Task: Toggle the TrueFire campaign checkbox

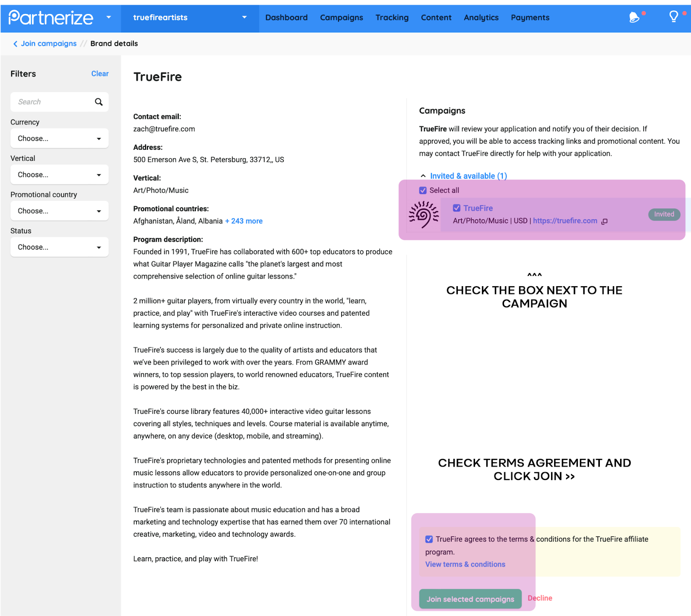Action: (x=456, y=208)
